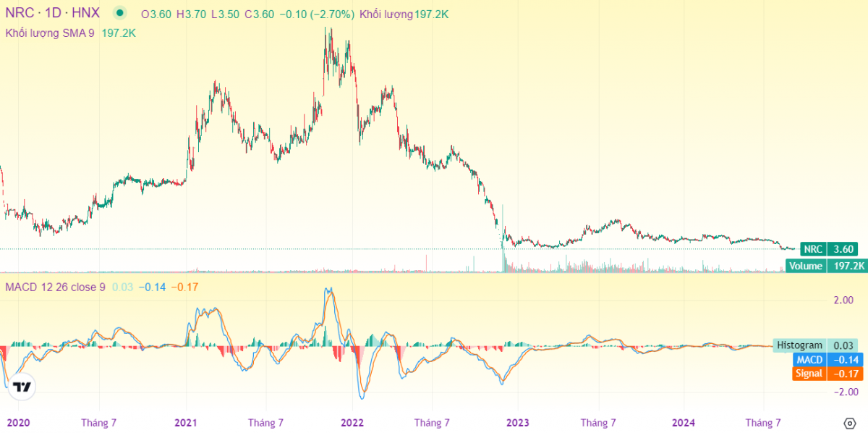868x433 pixels.
Task: Click the 2.00 level on MACD scale
Action: click(x=843, y=300)
